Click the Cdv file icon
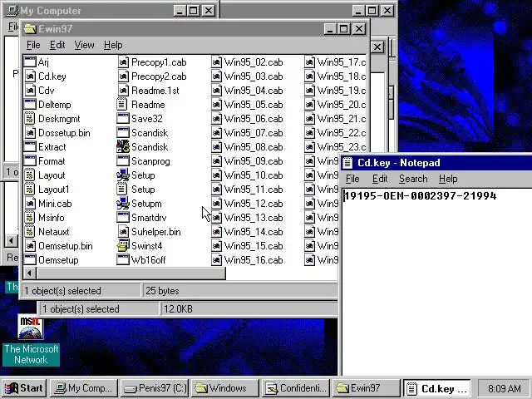Image resolution: width=532 pixels, height=399 pixels. click(30, 91)
